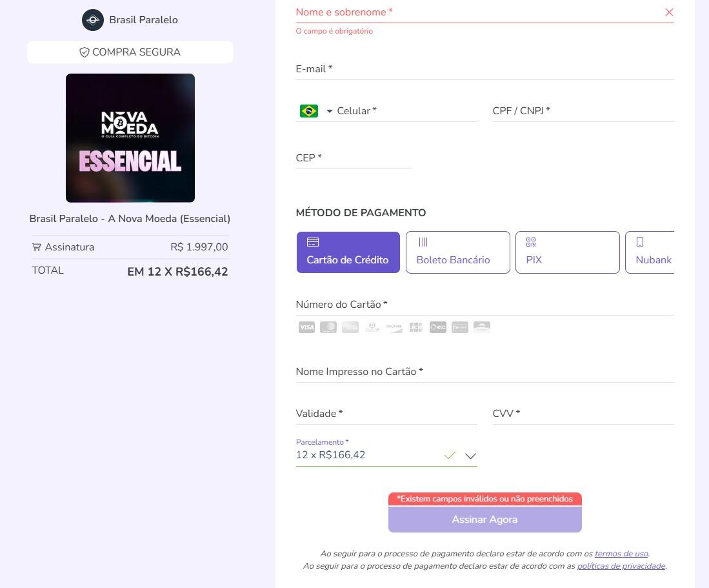The height and width of the screenshot is (588, 709).
Task: Focus the E-mail input field
Action: pos(484,69)
